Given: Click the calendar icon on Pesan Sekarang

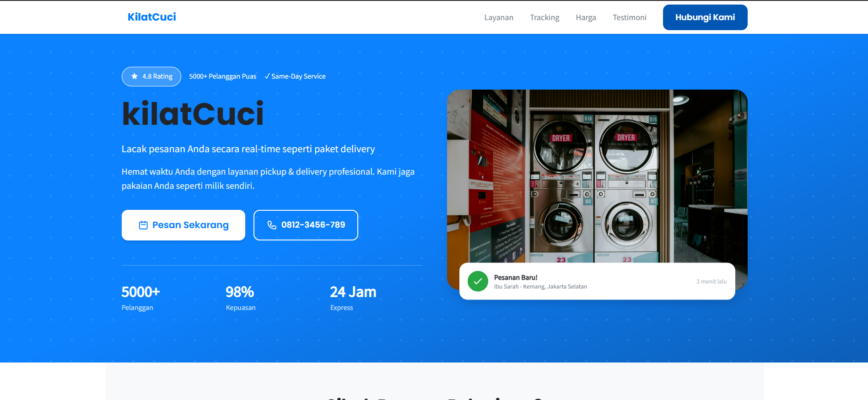Looking at the screenshot, I should click(x=143, y=225).
